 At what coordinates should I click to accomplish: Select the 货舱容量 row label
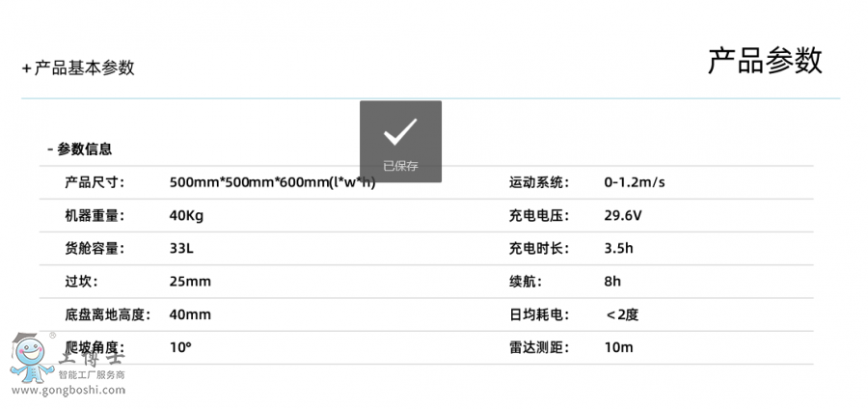[x=95, y=249]
